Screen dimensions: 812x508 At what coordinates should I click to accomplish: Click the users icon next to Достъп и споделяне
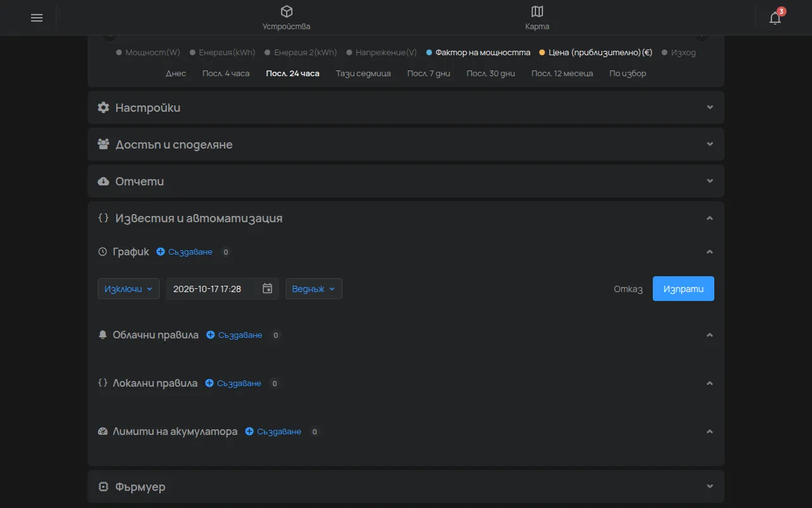(x=103, y=144)
